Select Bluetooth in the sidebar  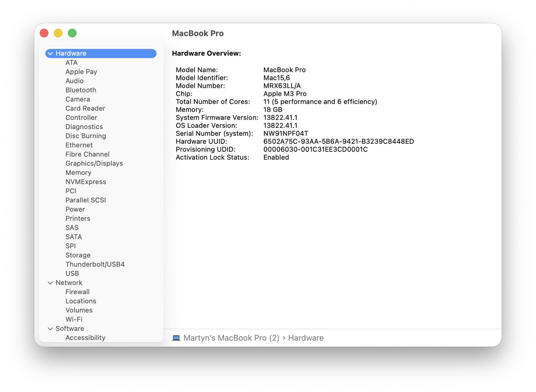(x=81, y=90)
